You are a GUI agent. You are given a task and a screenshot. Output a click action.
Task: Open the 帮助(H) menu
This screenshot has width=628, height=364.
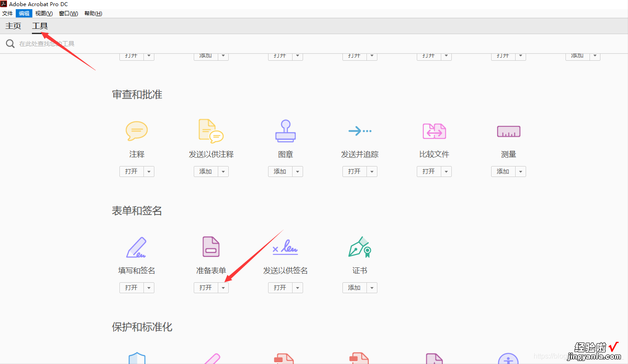click(x=93, y=14)
